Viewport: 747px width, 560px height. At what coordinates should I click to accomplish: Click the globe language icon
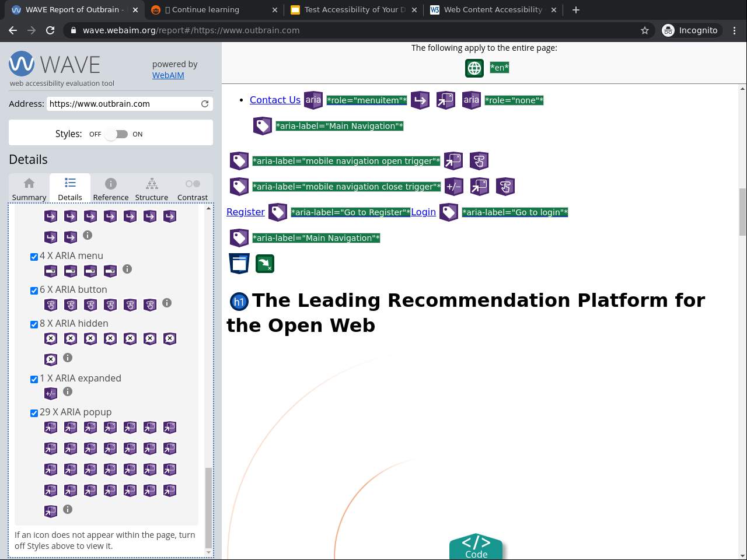click(474, 68)
